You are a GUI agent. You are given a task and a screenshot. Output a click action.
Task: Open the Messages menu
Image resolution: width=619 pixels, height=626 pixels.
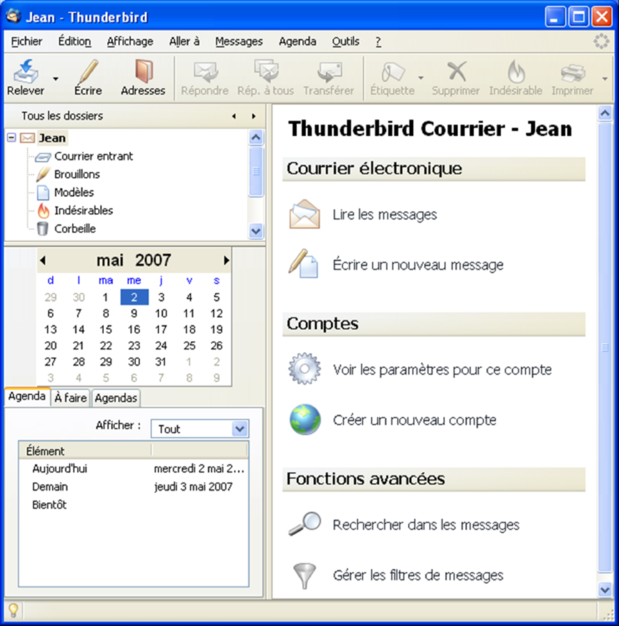click(x=239, y=41)
